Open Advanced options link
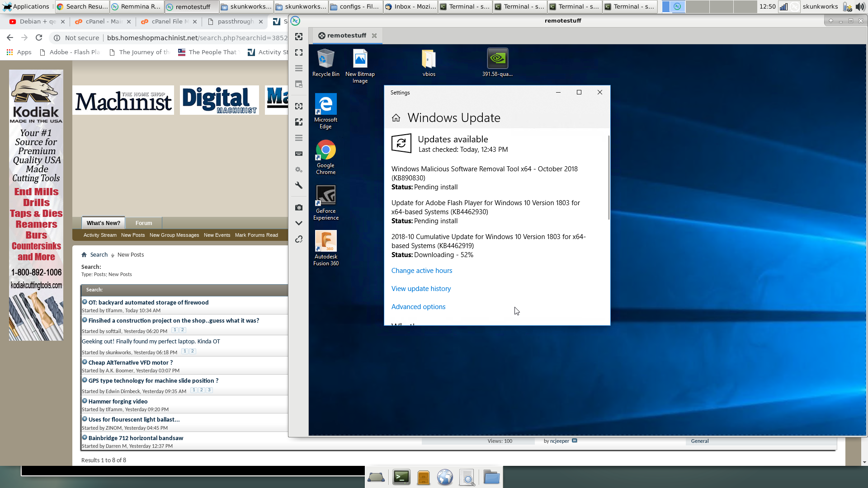 point(418,307)
